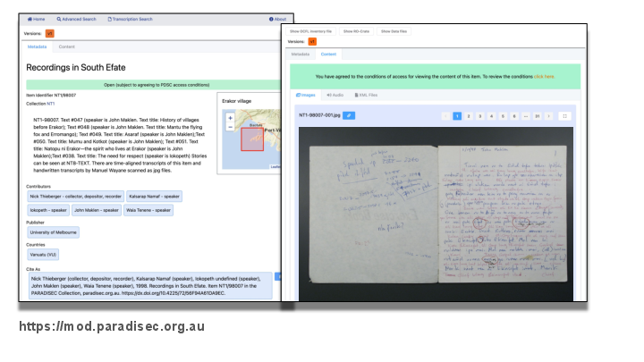This screenshot has width=644, height=362.
Task: Select page 4 in image pagination
Action: 491,116
